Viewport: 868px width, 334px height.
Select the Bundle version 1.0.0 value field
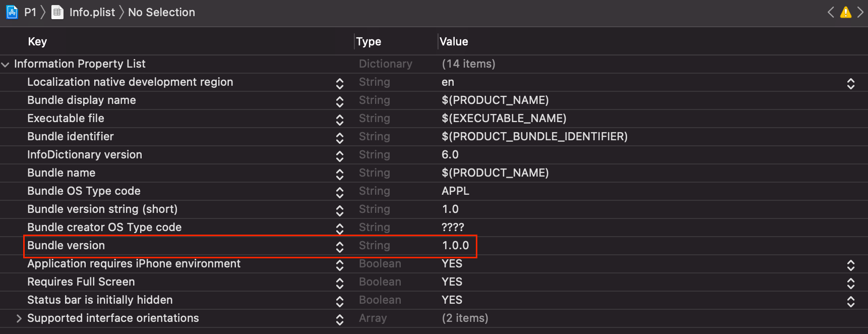(455, 245)
